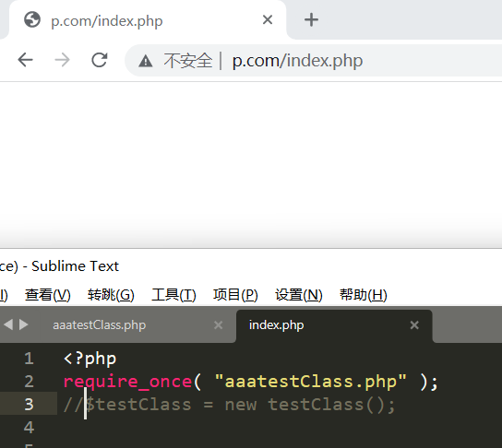Click the "aaatestClass.php" string literal
502x448 pixels.
pyautogui.click(x=311, y=382)
